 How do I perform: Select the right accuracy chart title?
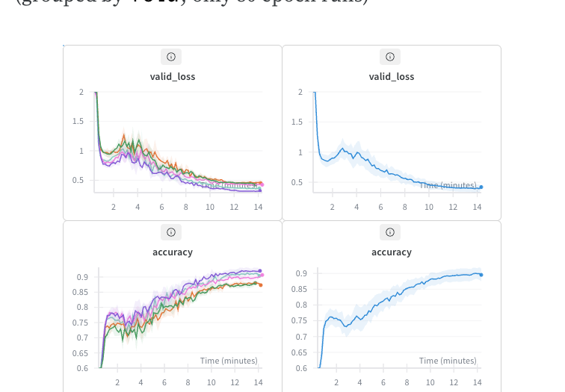coord(392,252)
